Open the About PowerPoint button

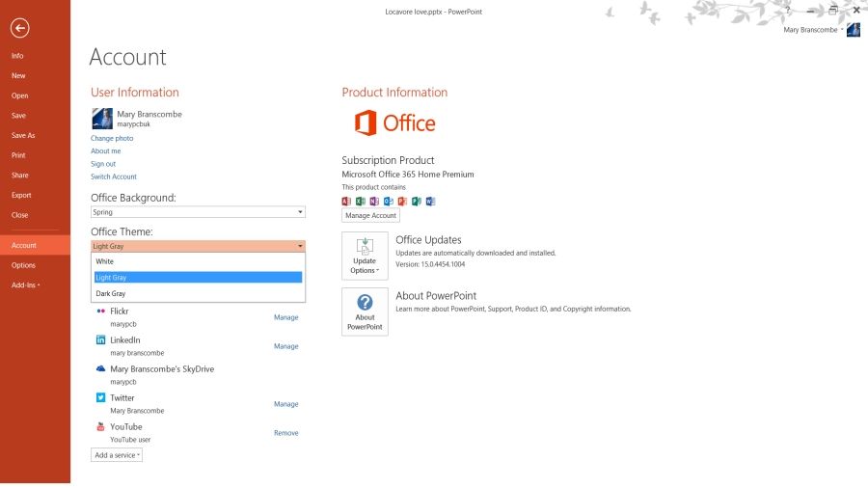(x=365, y=312)
